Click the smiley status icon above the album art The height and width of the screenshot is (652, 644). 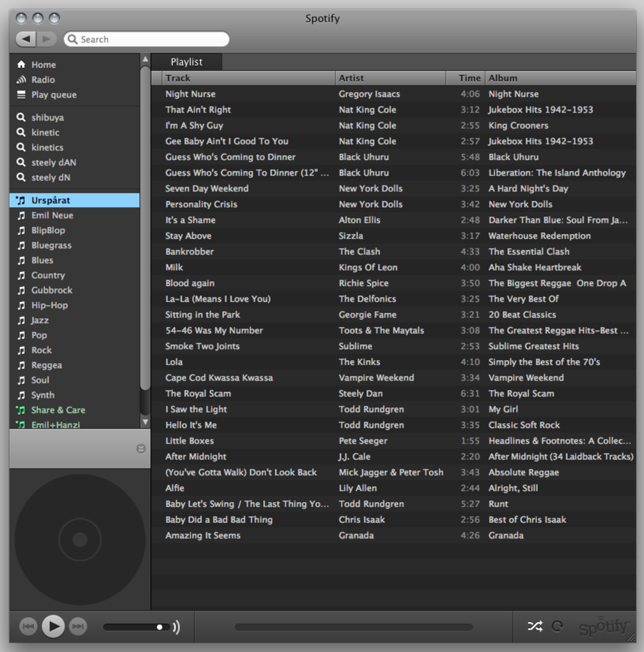pyautogui.click(x=141, y=449)
